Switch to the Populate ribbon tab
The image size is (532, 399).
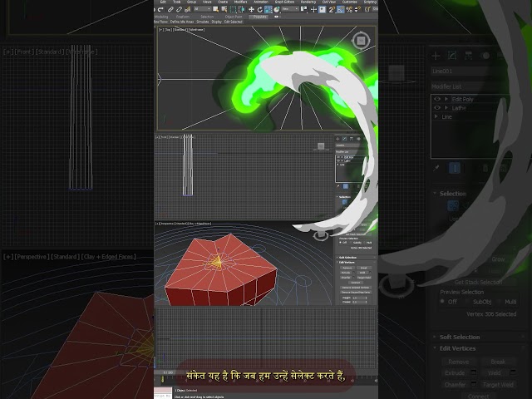tap(260, 17)
